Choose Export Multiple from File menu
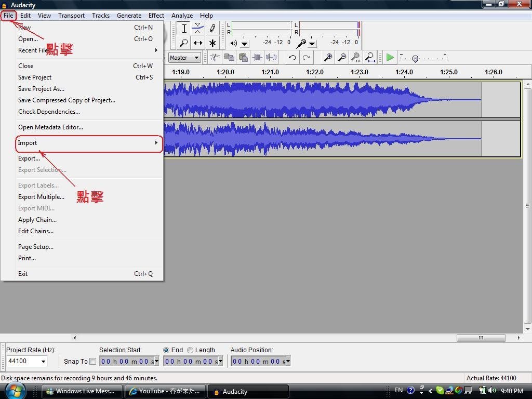 click(x=41, y=197)
